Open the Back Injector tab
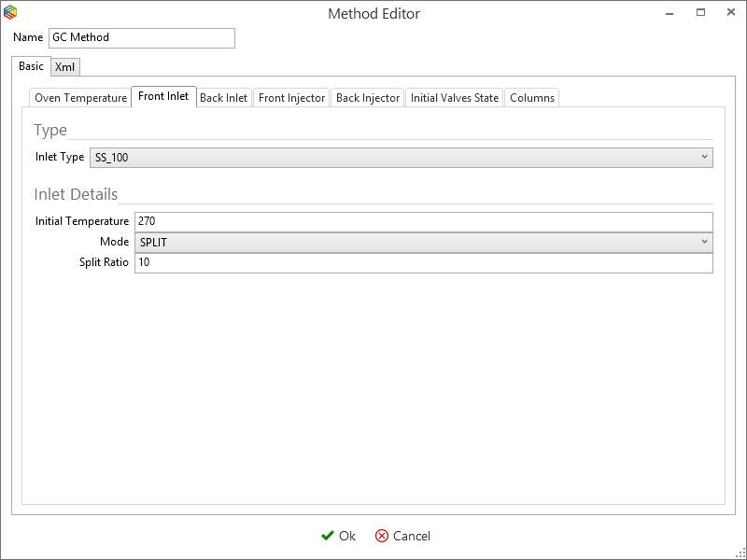This screenshot has width=747, height=560. (368, 98)
